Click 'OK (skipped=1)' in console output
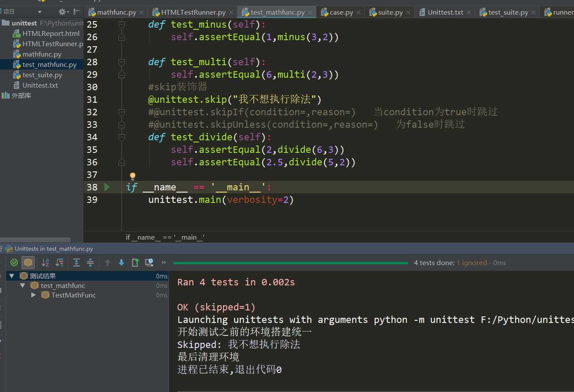 pyautogui.click(x=216, y=307)
